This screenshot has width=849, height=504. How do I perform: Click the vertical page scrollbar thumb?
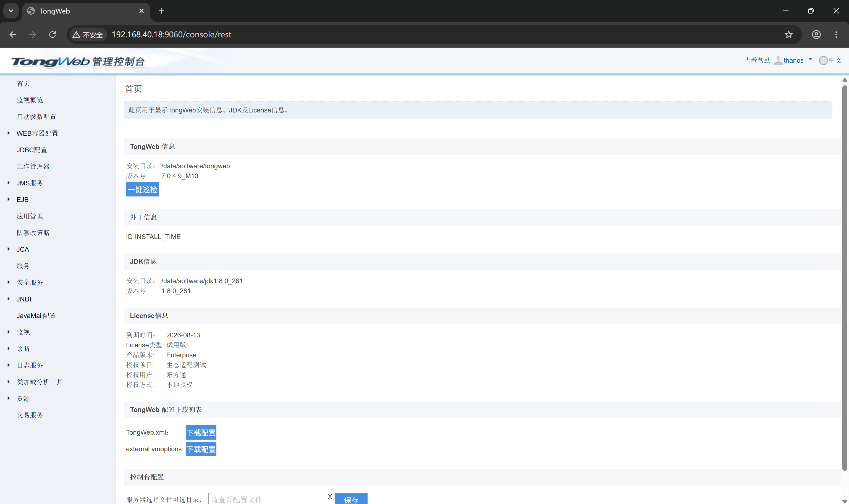(x=845, y=278)
